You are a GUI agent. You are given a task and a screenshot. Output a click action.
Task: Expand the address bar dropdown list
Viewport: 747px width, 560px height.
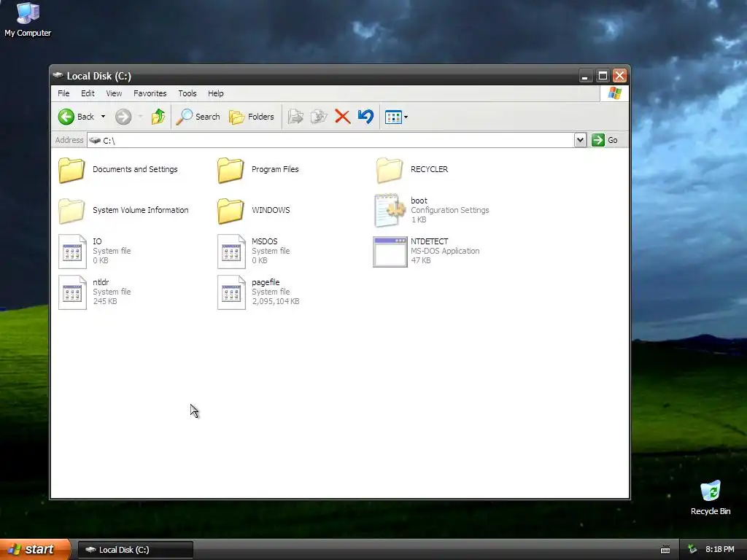point(580,140)
